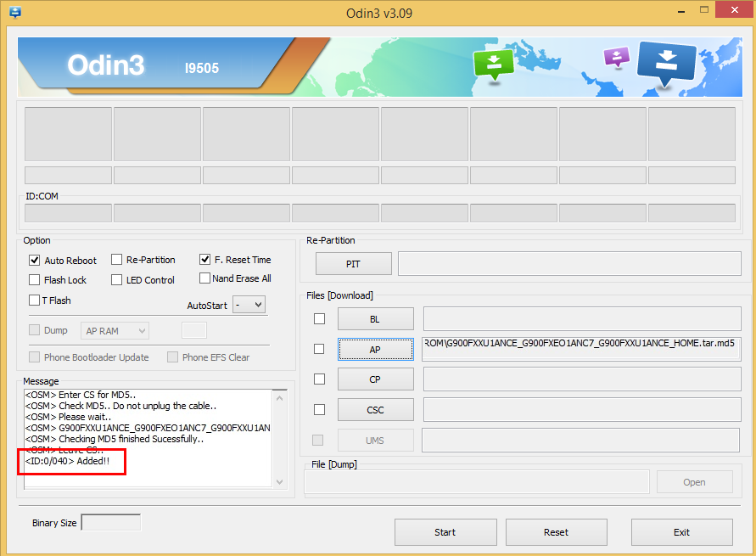Minimize the Odin3 window

[681, 10]
